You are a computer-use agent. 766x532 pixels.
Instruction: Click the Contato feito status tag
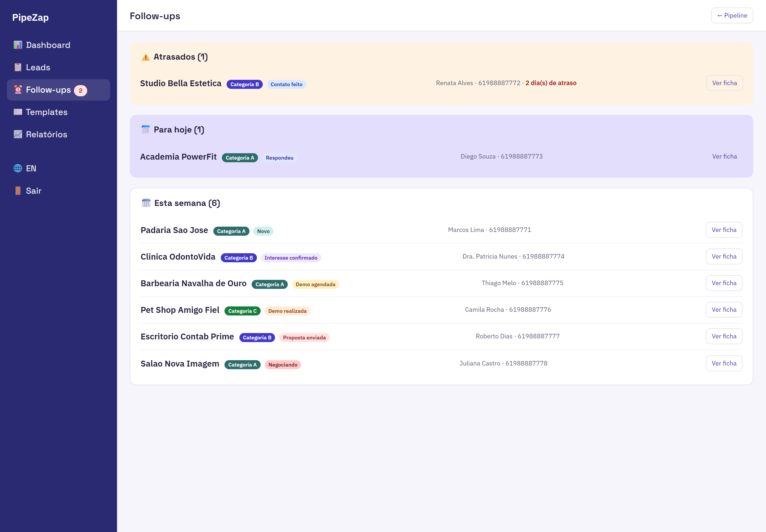point(286,84)
